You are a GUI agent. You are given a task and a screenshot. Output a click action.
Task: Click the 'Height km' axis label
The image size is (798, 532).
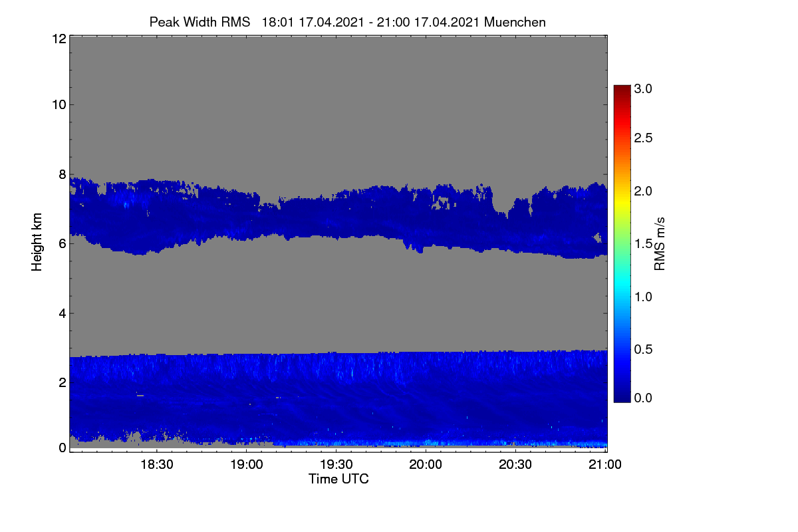37,242
